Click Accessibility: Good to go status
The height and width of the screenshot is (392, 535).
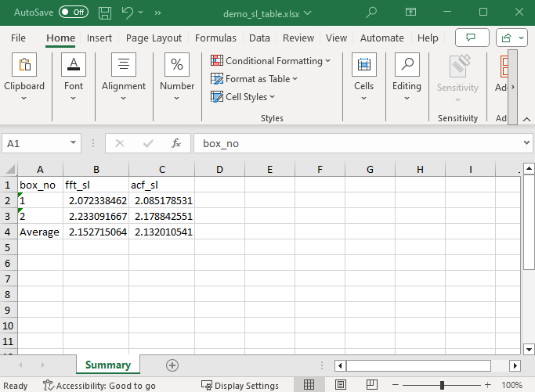coord(99,386)
